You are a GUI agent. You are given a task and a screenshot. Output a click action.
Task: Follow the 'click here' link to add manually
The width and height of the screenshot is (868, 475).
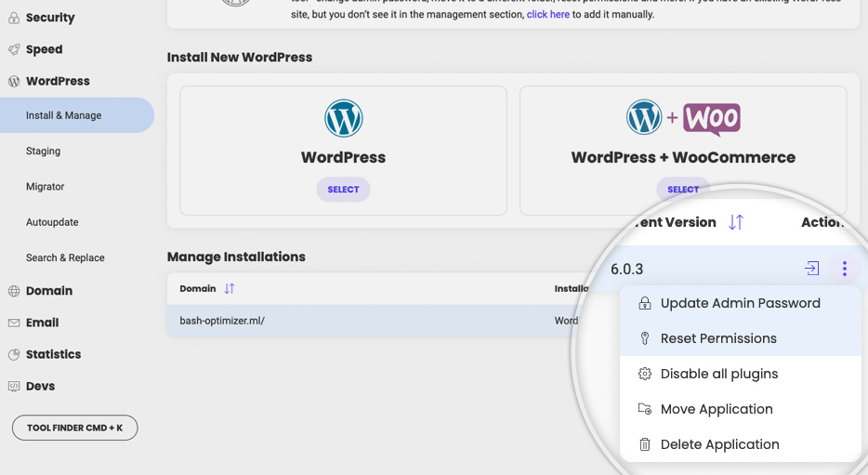point(548,14)
